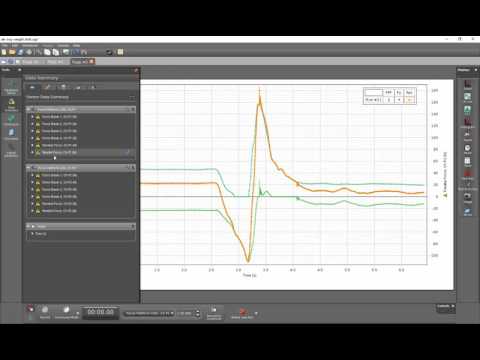Click the orange run swatch in graph legend
The width and height of the screenshot is (480, 360).
click(409, 100)
